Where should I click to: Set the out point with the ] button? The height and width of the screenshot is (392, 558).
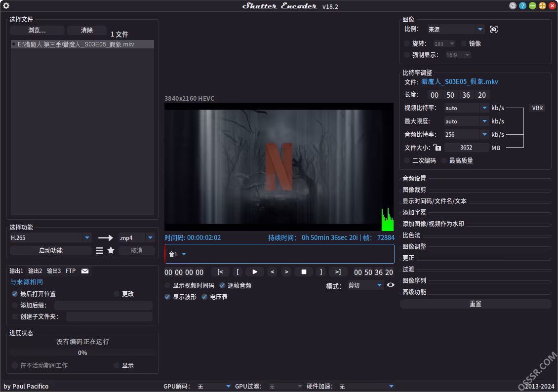pyautogui.click(x=321, y=272)
